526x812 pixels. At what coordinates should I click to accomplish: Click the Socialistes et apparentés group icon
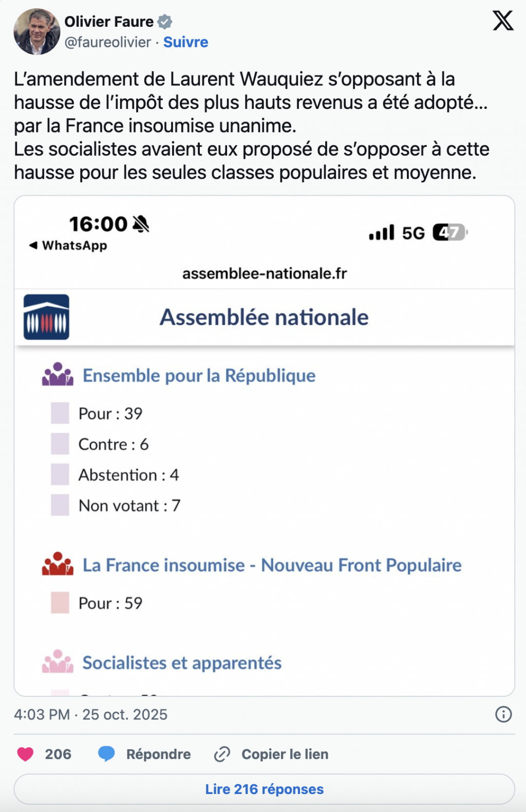tap(58, 662)
